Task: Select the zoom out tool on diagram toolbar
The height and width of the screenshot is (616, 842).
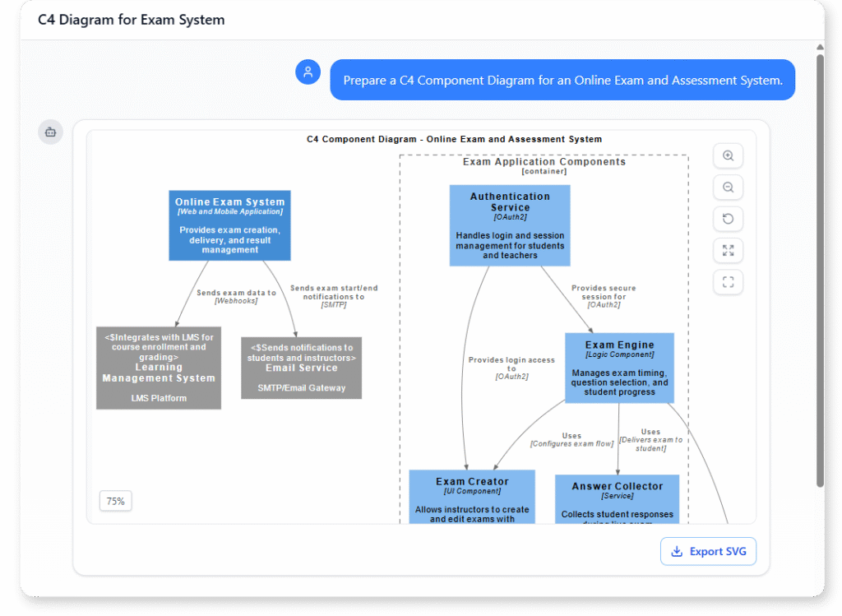Action: point(728,187)
